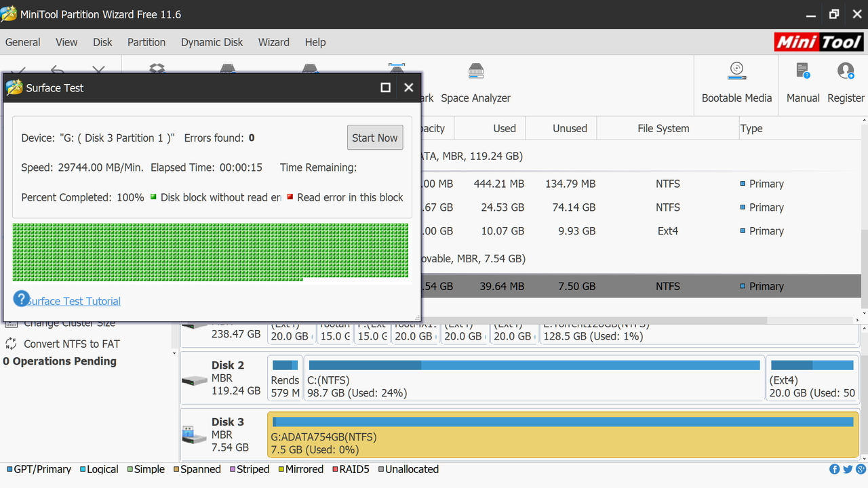
Task: Restore the main window size
Action: (x=834, y=14)
